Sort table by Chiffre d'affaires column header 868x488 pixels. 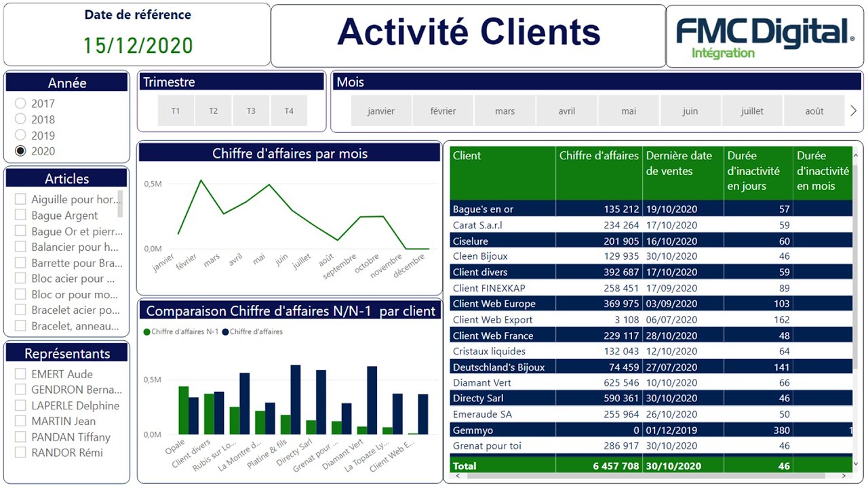599,173
